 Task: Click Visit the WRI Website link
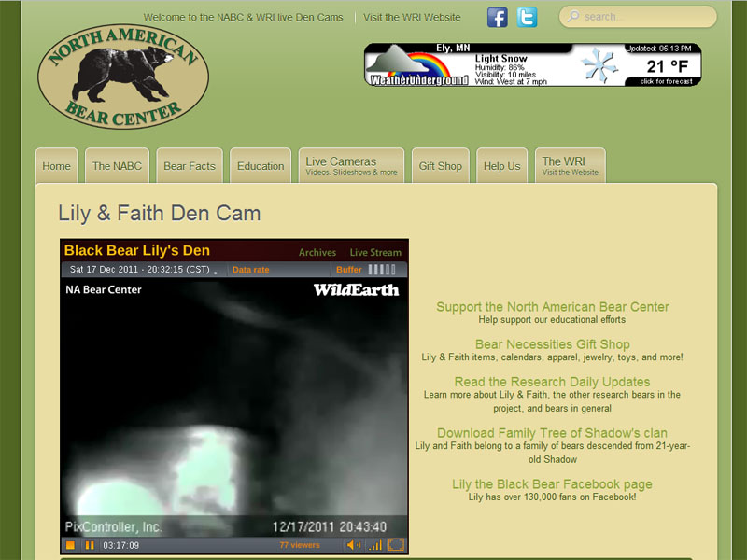(412, 17)
